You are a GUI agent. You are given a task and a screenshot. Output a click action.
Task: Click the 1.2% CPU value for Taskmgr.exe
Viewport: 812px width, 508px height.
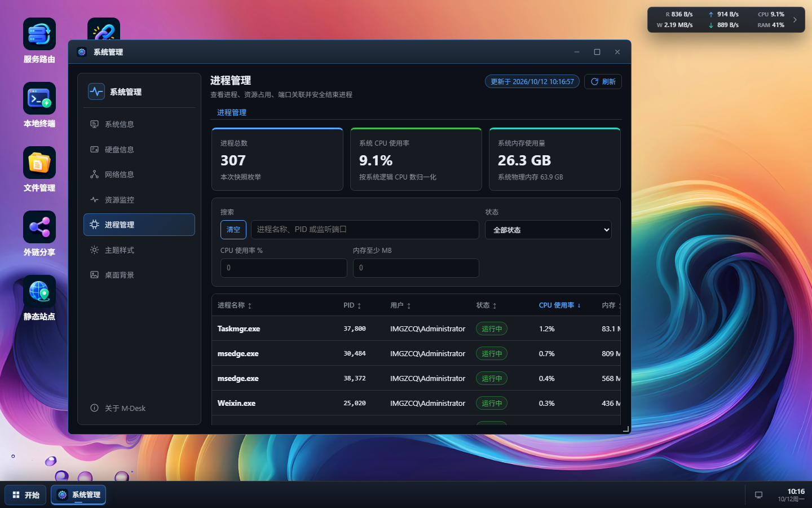547,329
